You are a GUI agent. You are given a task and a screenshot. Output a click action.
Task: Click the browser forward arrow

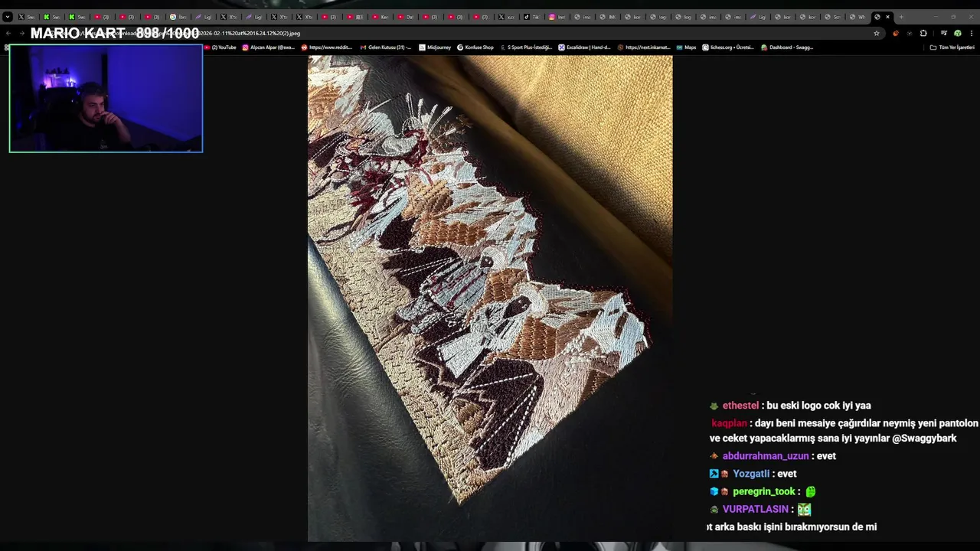(21, 33)
